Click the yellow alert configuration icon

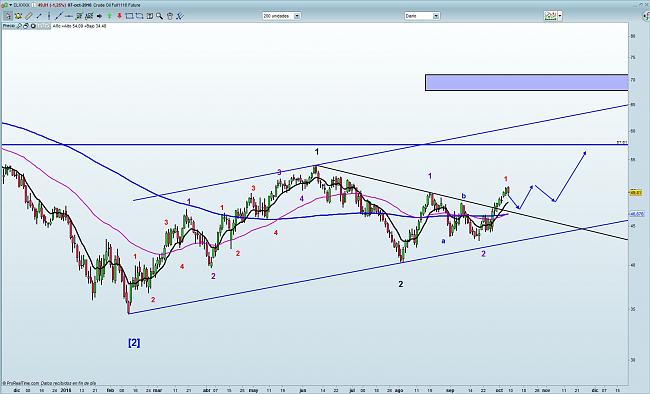coord(18,16)
